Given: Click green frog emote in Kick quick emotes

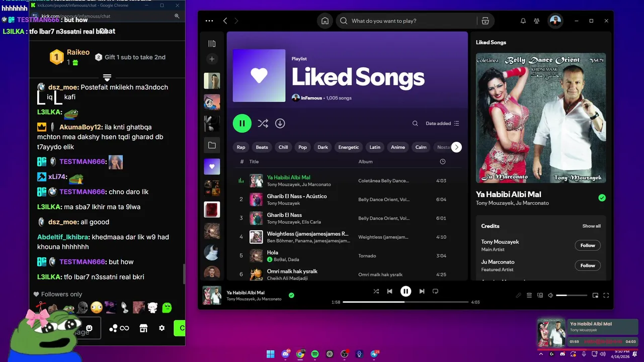Looking at the screenshot, I should 167,307.
